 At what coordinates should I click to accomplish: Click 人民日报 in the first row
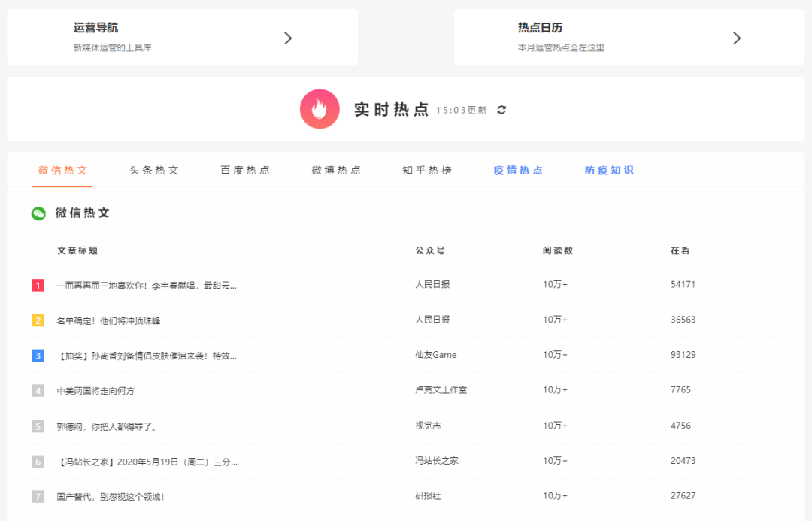[432, 284]
